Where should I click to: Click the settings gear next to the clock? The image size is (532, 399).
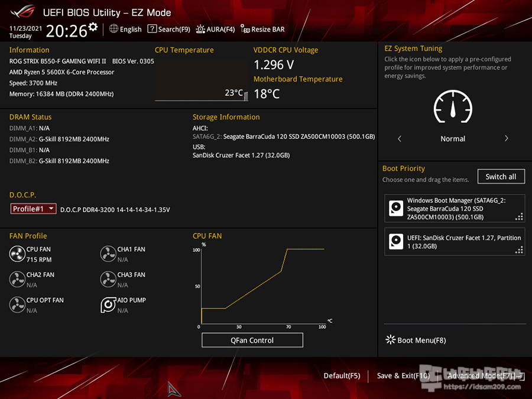pyautogui.click(x=93, y=27)
